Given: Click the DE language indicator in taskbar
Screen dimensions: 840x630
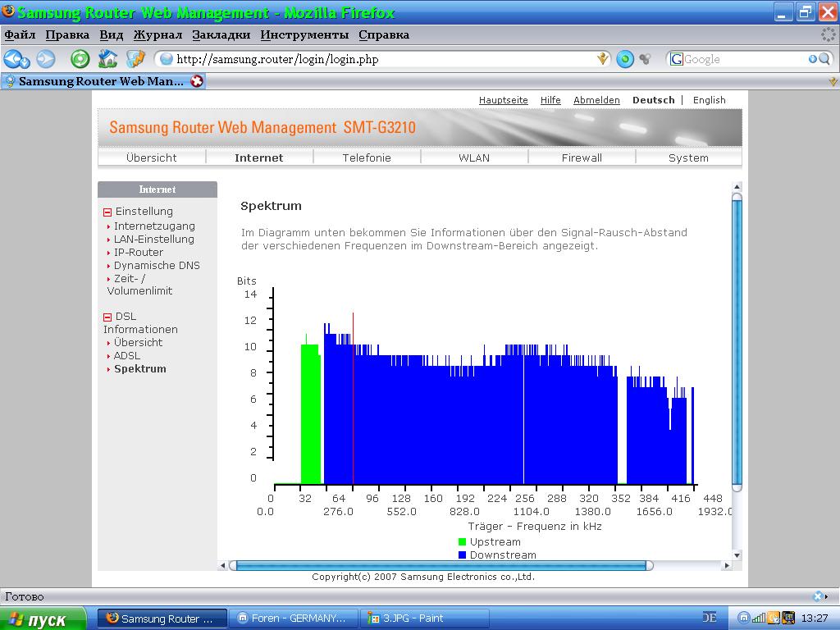Looking at the screenshot, I should pyautogui.click(x=710, y=618).
